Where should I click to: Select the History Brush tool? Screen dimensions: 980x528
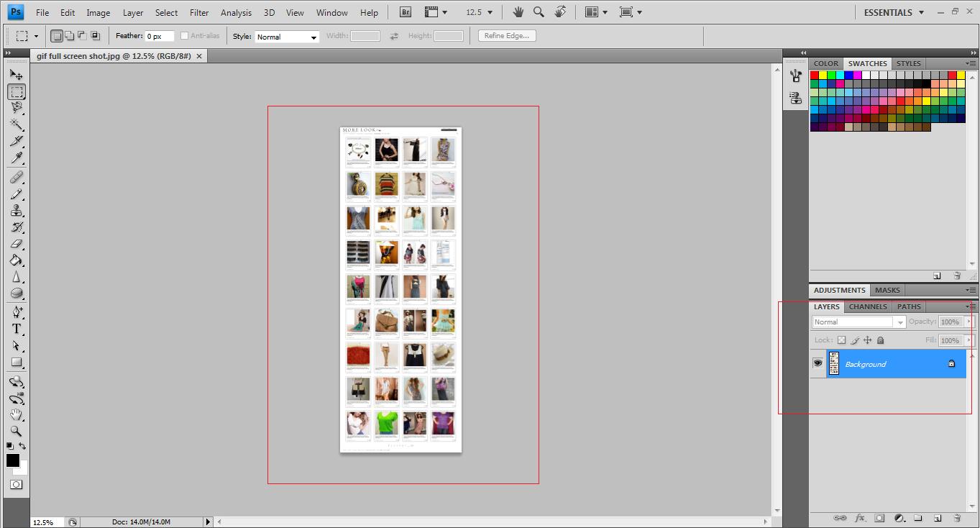tap(17, 227)
